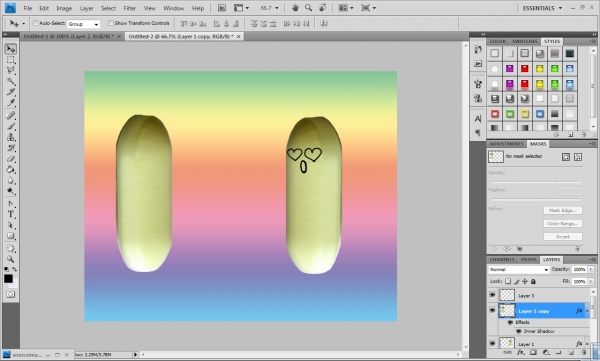The width and height of the screenshot is (600, 361).
Task: Select the Magic Wand tool
Action: (11, 81)
